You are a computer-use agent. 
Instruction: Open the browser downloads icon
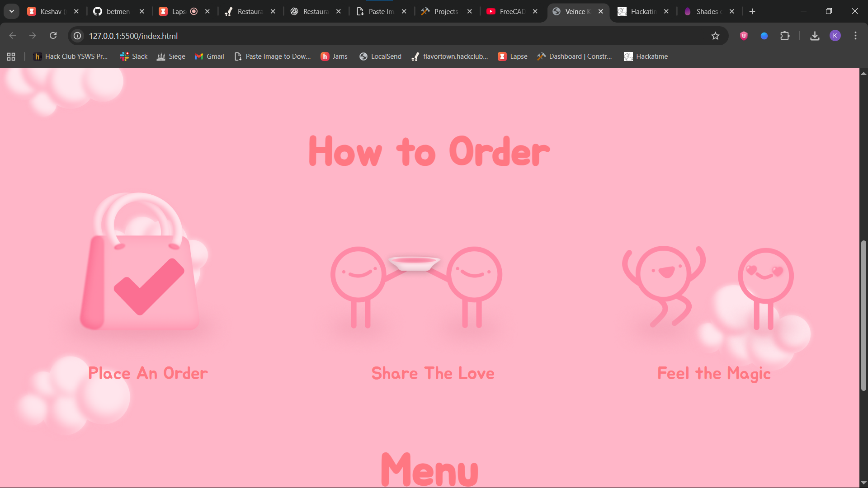pos(815,36)
